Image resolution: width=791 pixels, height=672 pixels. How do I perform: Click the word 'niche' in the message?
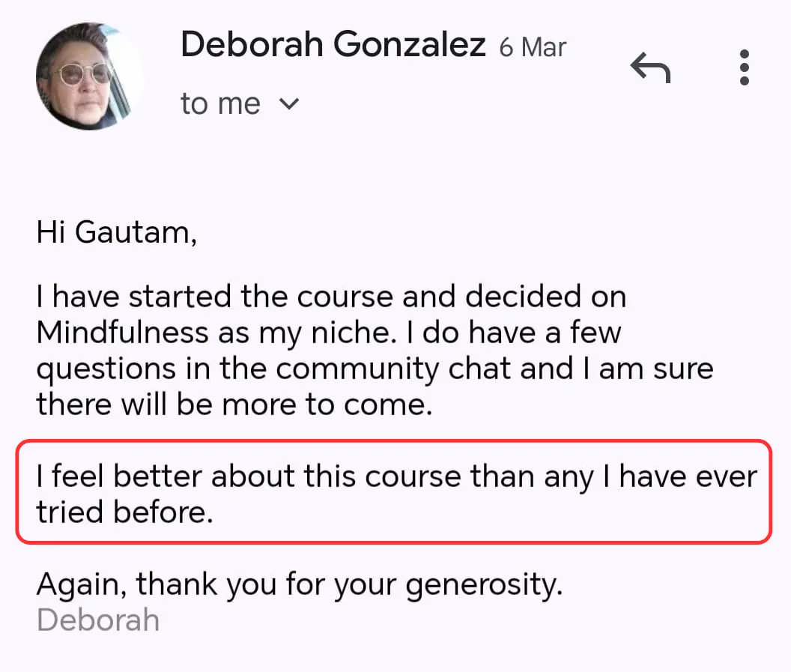click(353, 333)
